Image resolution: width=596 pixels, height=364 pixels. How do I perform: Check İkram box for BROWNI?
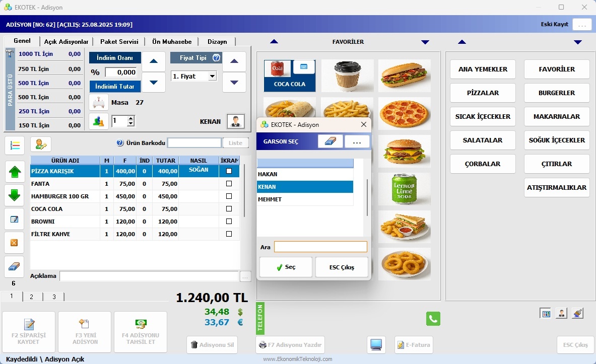(x=229, y=221)
